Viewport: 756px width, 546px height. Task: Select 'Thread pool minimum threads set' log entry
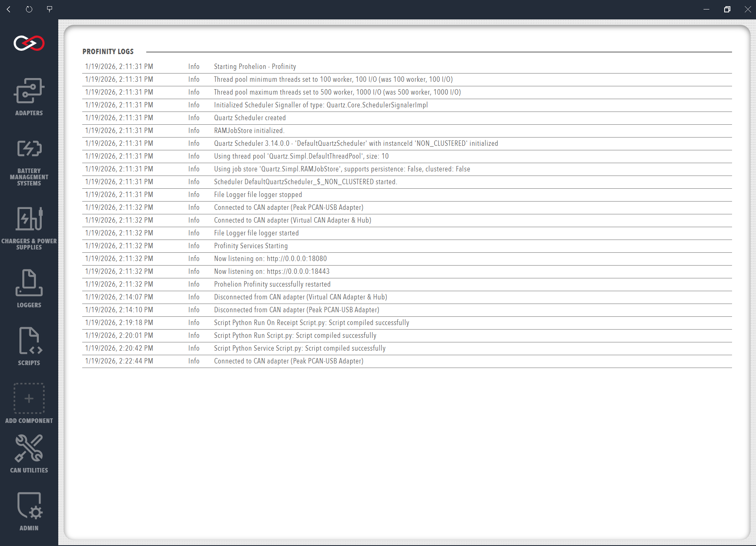[407, 79]
